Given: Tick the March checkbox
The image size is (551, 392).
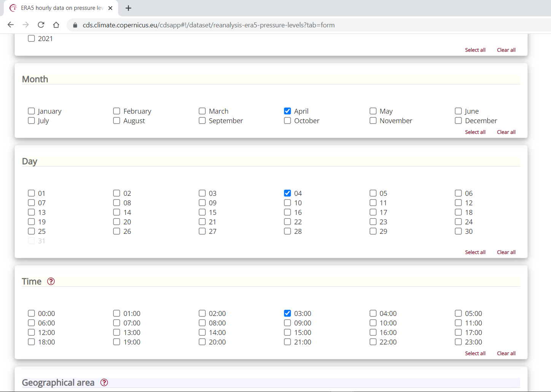Looking at the screenshot, I should 202,111.
